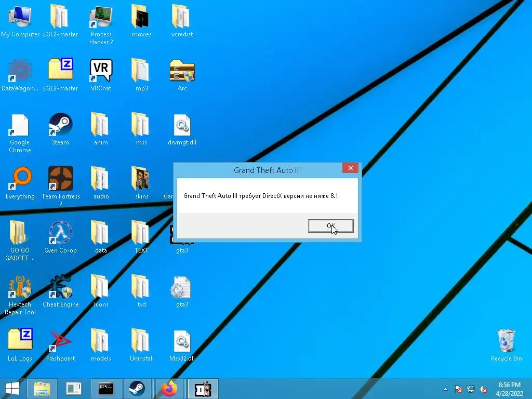Select the EGL2-master folder icon (not the zip)
The image size is (532, 399).
pyautogui.click(x=60, y=20)
